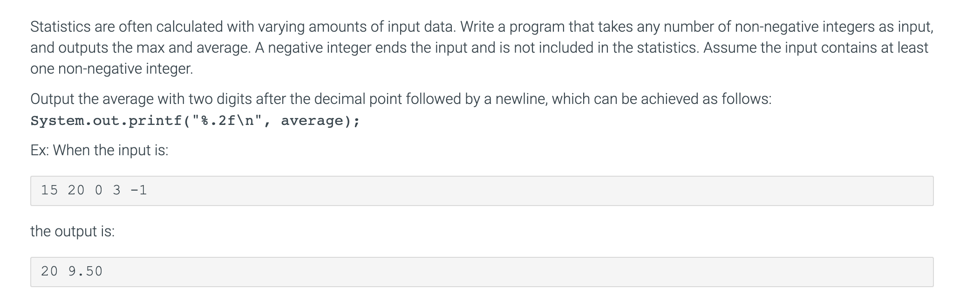Screen dimensions: 980x303
Task: Click 'Assume the input contains at least' text
Action: point(816,48)
